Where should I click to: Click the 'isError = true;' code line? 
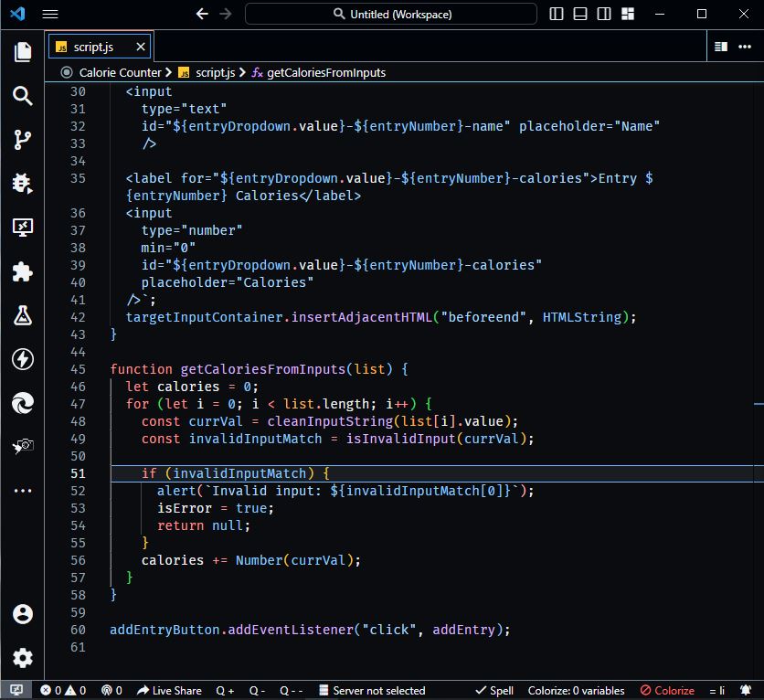point(216,508)
